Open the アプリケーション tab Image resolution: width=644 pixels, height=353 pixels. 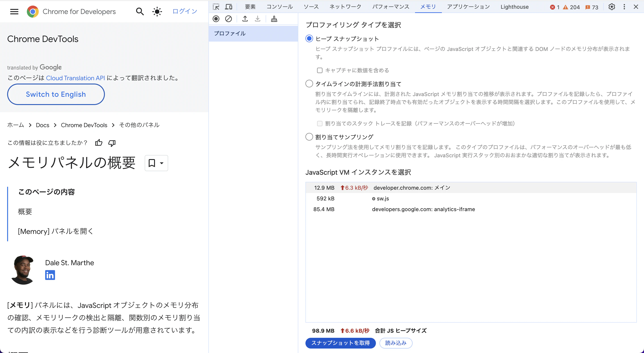pos(468,7)
